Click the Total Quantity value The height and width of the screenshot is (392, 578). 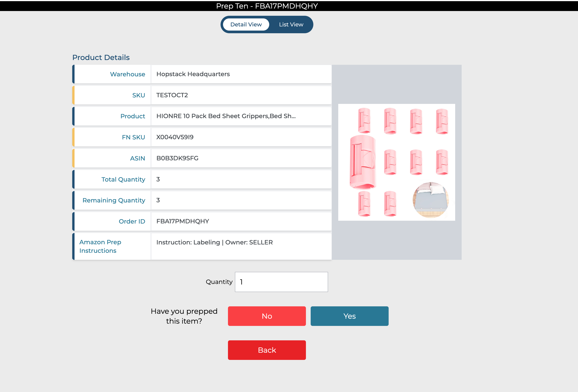(158, 179)
